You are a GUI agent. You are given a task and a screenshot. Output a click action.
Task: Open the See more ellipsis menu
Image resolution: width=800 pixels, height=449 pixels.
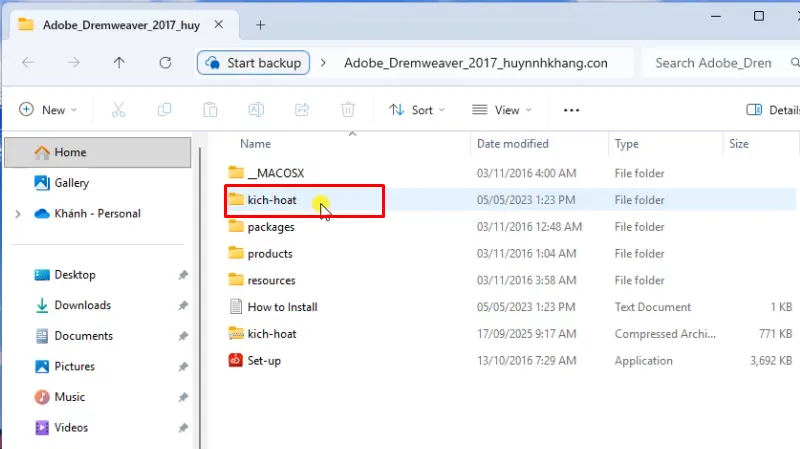click(x=571, y=110)
